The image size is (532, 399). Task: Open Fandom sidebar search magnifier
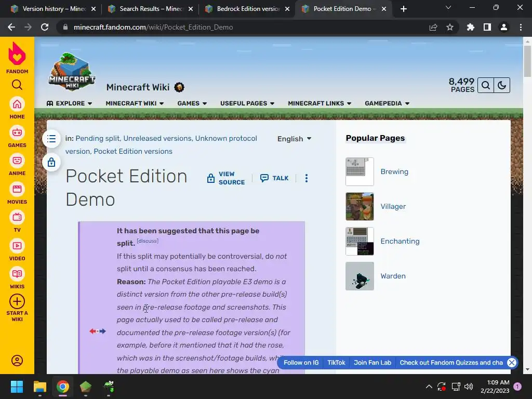[x=17, y=85]
